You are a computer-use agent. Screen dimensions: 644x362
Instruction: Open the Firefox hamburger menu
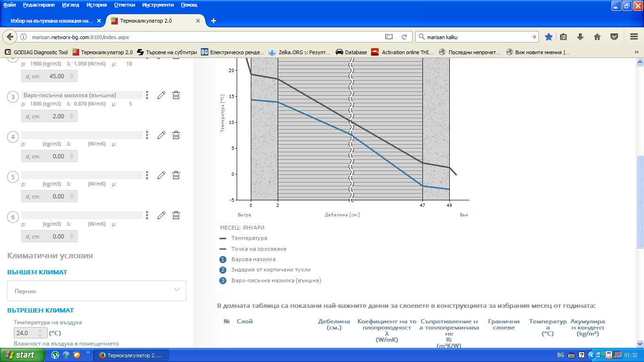(x=634, y=37)
